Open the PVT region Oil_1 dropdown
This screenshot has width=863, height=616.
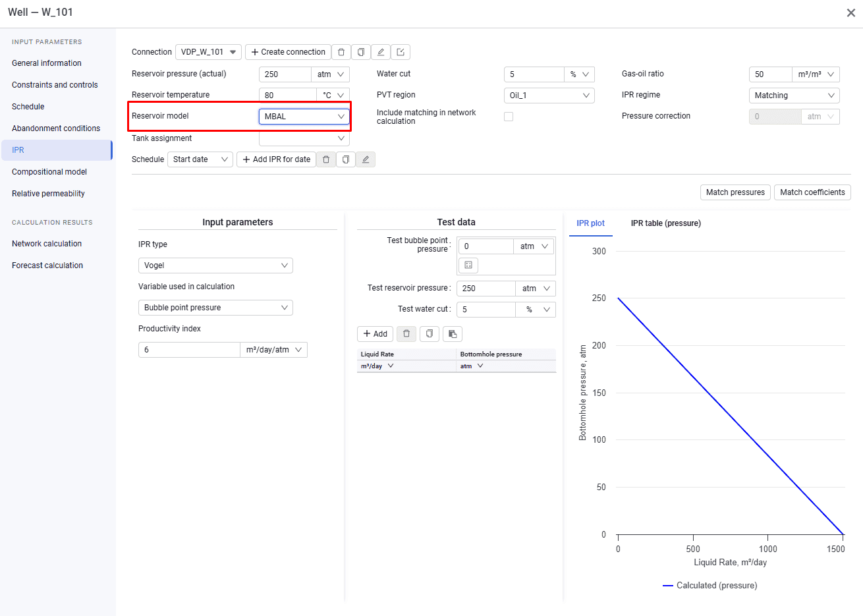point(549,96)
